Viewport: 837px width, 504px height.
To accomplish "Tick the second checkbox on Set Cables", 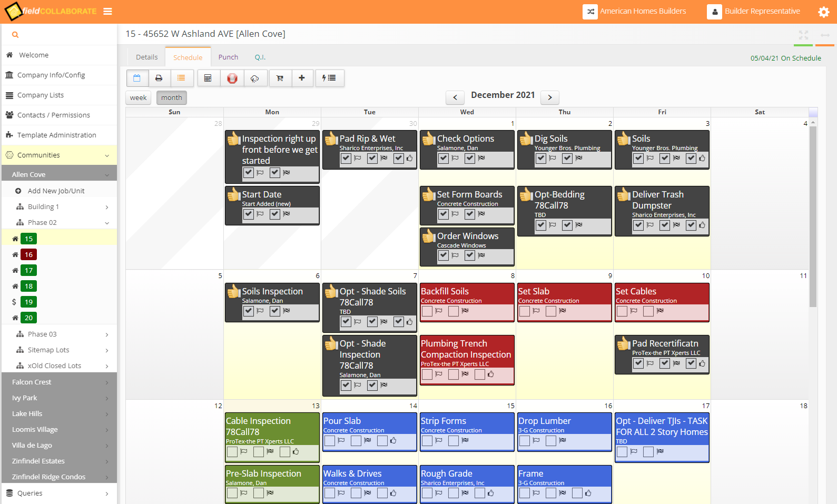I will click(648, 311).
